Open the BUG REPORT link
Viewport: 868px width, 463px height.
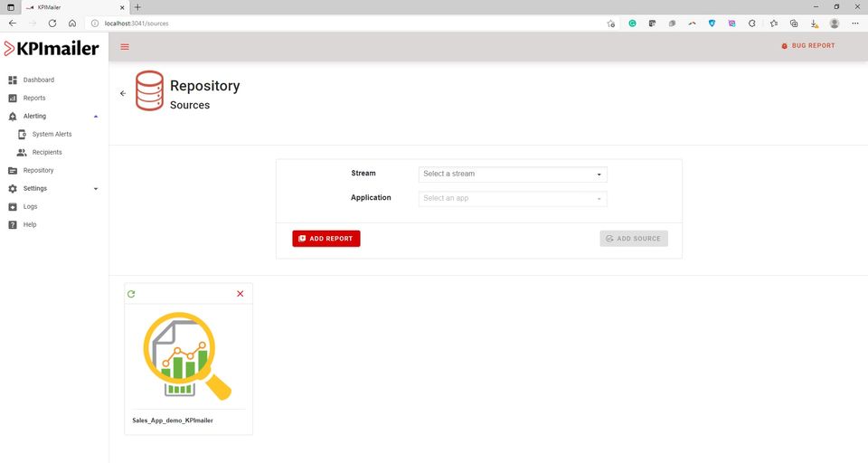coord(807,46)
